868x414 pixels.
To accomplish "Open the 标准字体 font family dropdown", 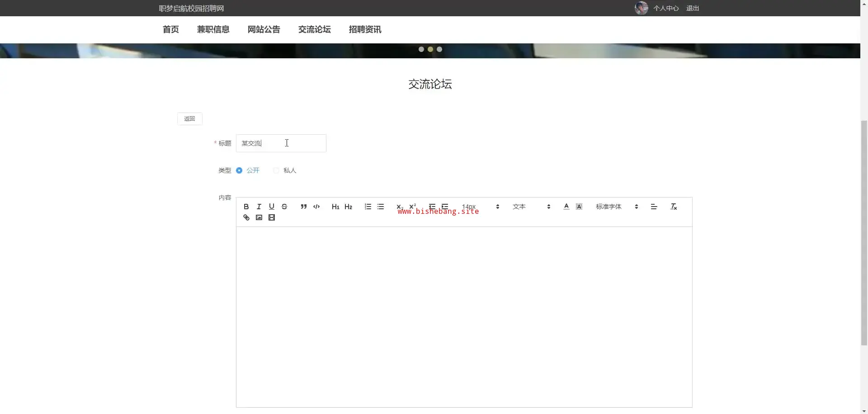I will [x=616, y=207].
